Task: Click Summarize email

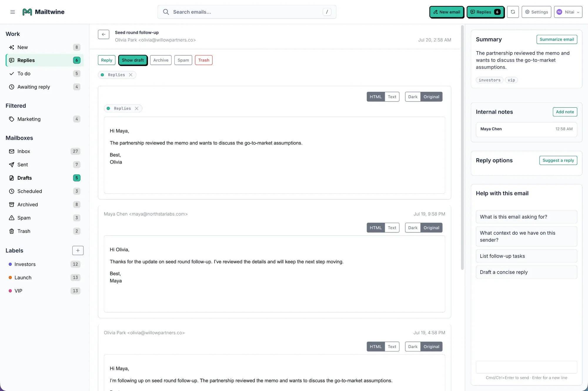Action: tap(557, 39)
